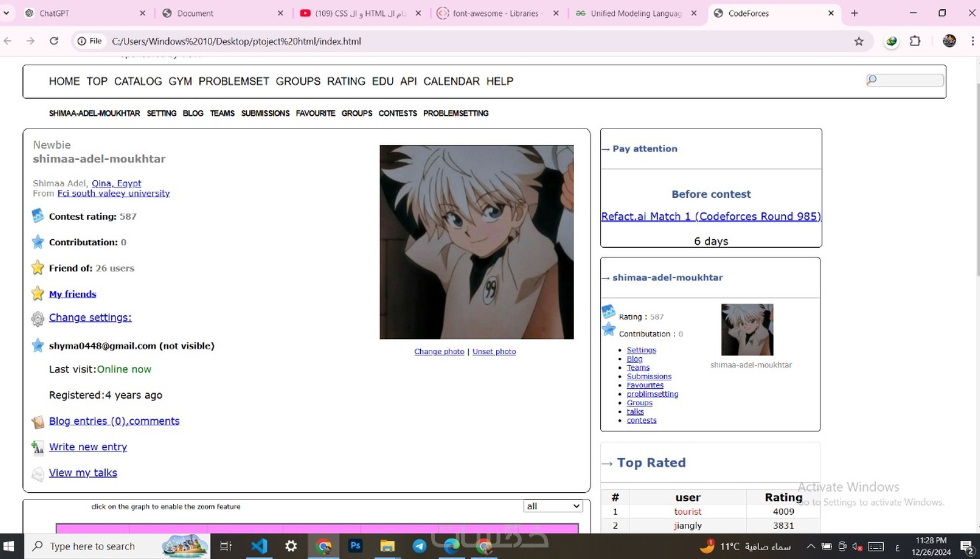Viewport: 980px width, 559px height.
Task: Open the PROBLEMSETTING profile tab
Action: point(455,114)
